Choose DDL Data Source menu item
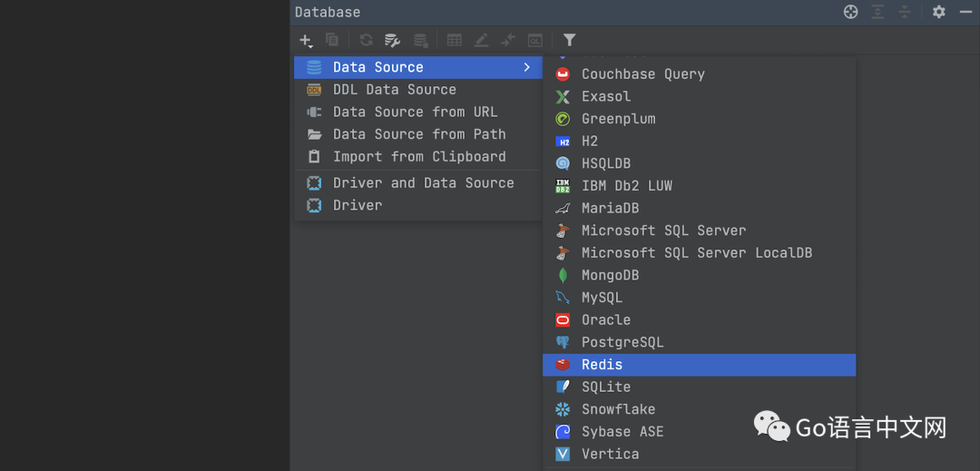Viewport: 980px width, 471px height. pos(394,90)
